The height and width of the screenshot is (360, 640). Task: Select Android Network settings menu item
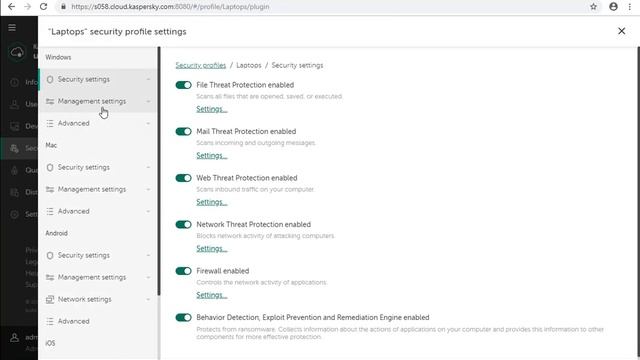click(98, 300)
